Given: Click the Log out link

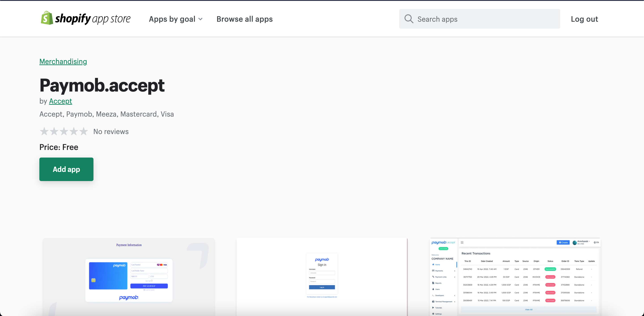Looking at the screenshot, I should point(584,19).
